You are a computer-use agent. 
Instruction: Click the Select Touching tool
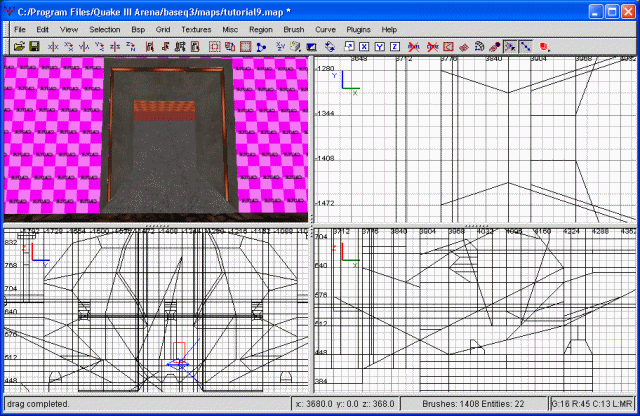tap(165, 47)
